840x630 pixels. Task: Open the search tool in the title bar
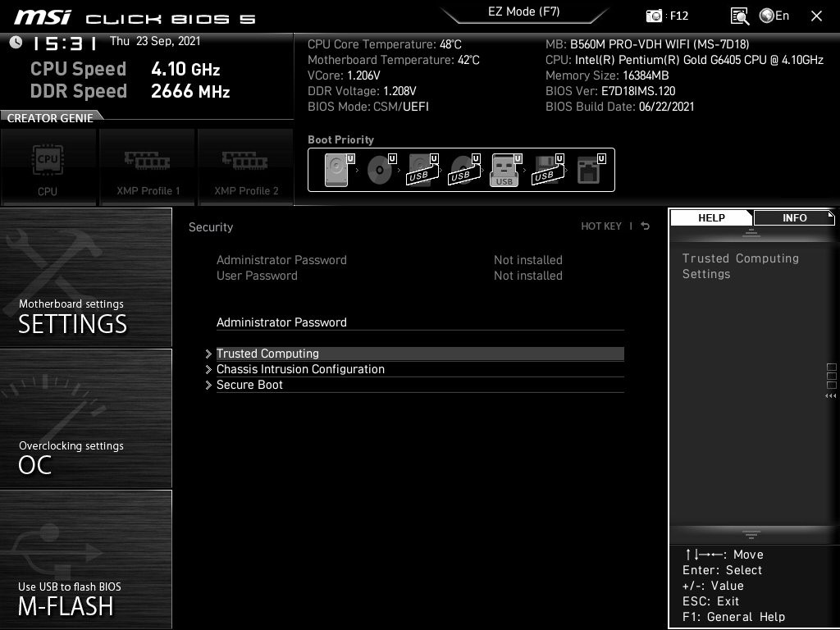[x=738, y=16]
